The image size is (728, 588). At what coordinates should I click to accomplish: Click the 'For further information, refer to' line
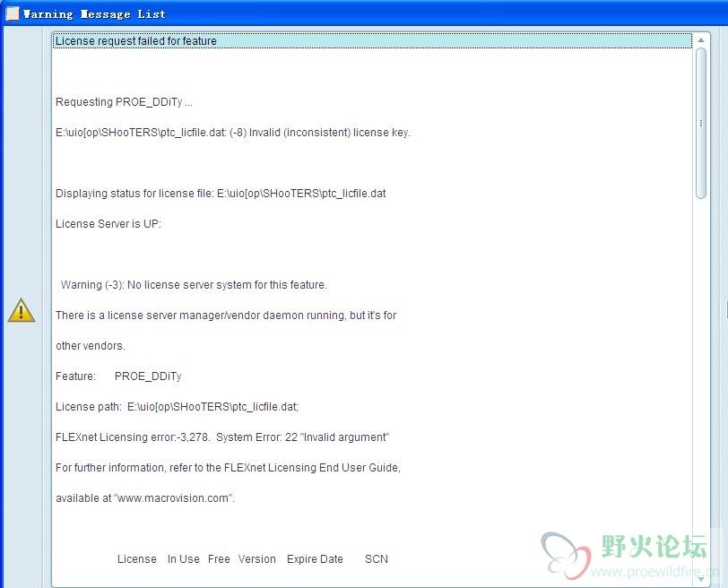click(x=228, y=468)
